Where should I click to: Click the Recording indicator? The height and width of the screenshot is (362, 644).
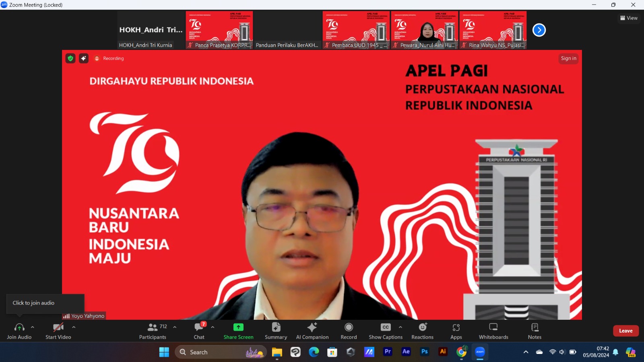(109, 58)
